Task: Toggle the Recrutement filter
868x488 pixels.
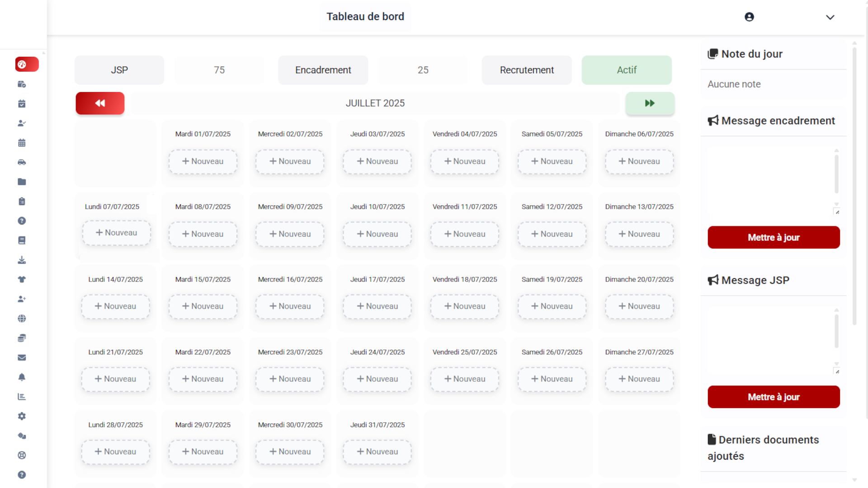Action: point(526,70)
